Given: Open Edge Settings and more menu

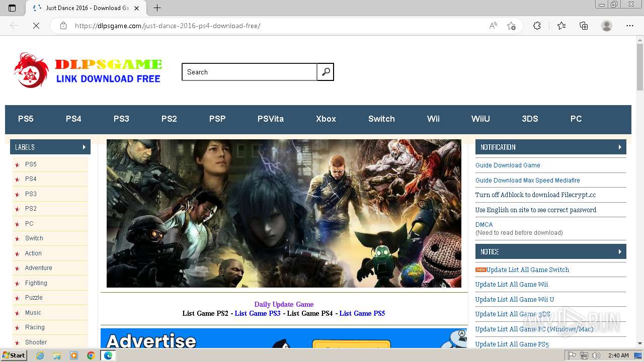Looking at the screenshot, I should tap(630, 26).
